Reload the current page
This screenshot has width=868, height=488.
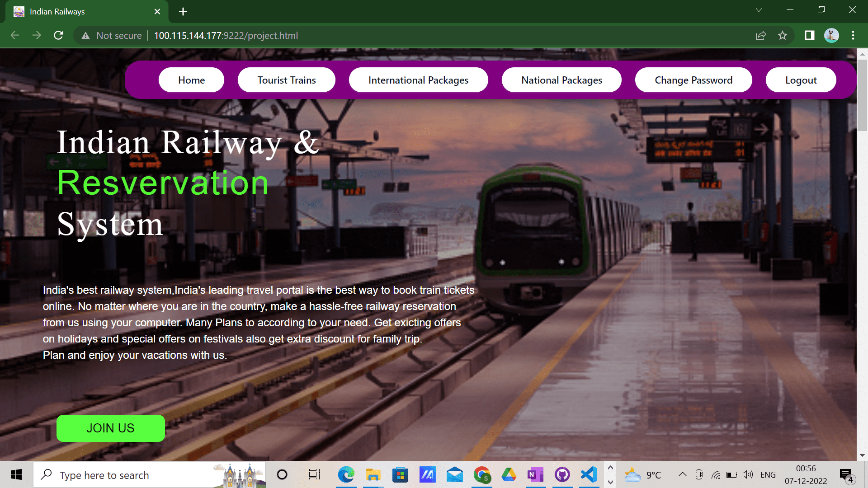point(58,35)
